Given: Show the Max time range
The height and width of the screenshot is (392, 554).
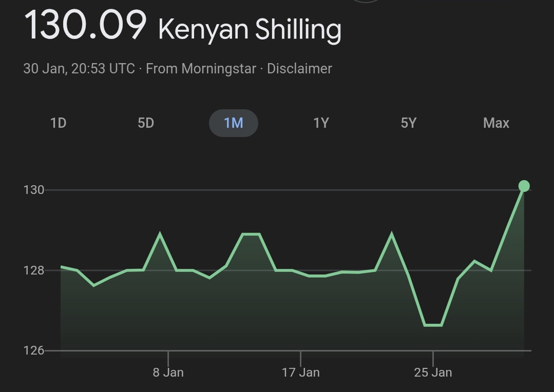Looking at the screenshot, I should 496,123.
